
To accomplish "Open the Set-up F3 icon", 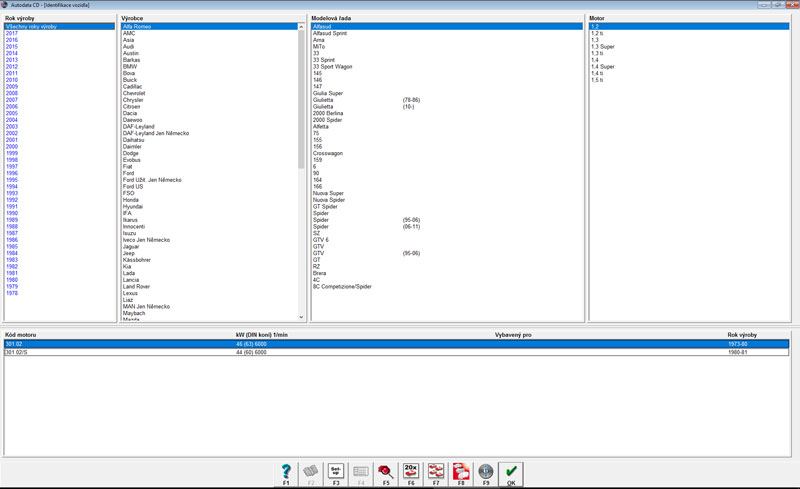I will [x=336, y=474].
